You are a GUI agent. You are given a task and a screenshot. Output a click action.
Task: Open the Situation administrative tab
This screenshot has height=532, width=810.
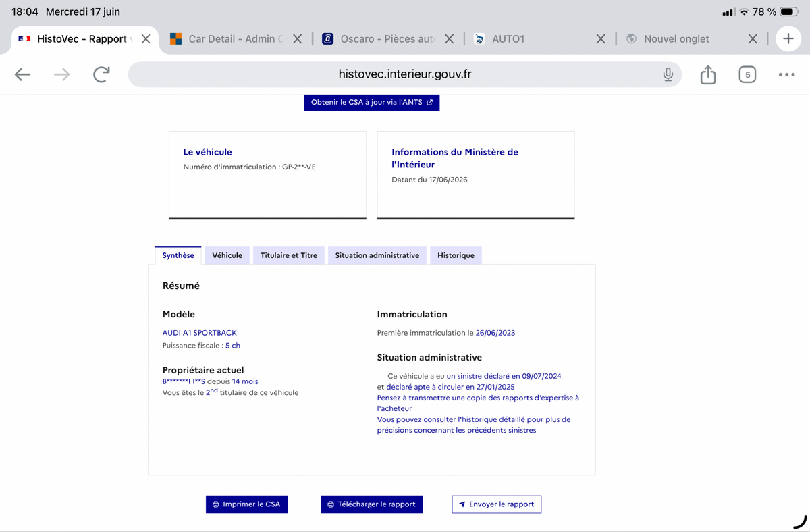[377, 255]
